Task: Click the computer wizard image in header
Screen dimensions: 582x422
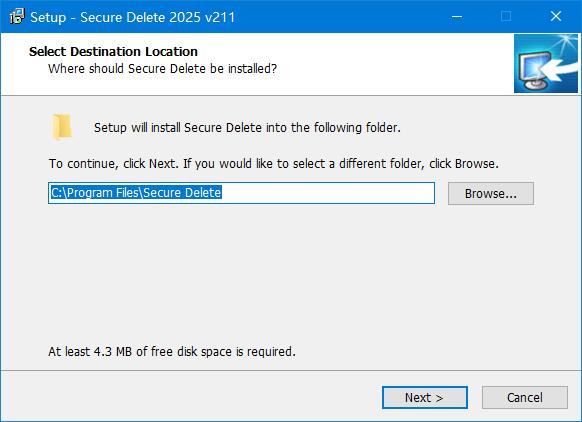Action: coord(546,63)
